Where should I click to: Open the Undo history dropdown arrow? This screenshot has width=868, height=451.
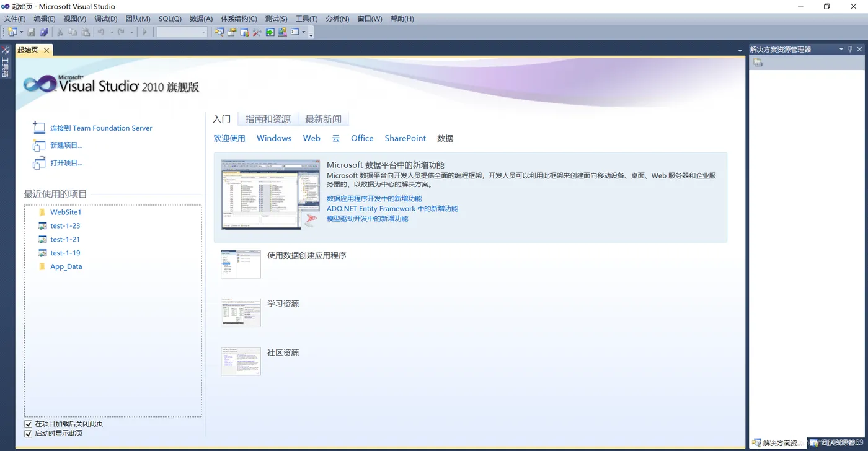point(112,32)
